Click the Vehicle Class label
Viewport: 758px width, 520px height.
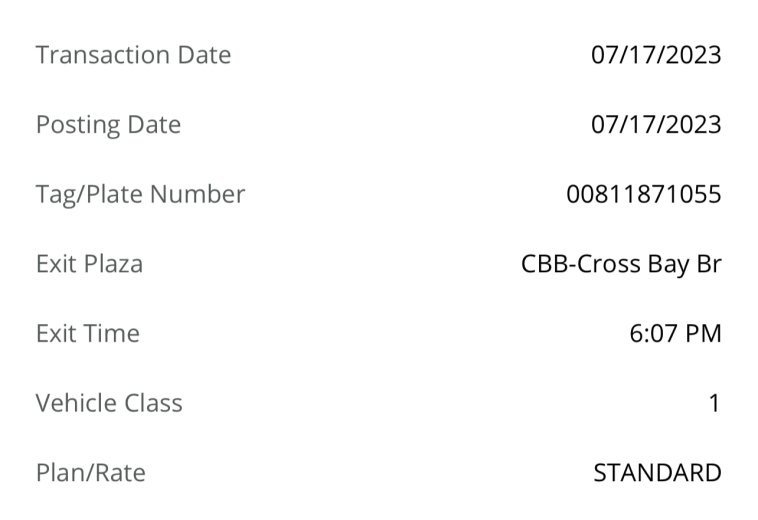[x=109, y=403]
